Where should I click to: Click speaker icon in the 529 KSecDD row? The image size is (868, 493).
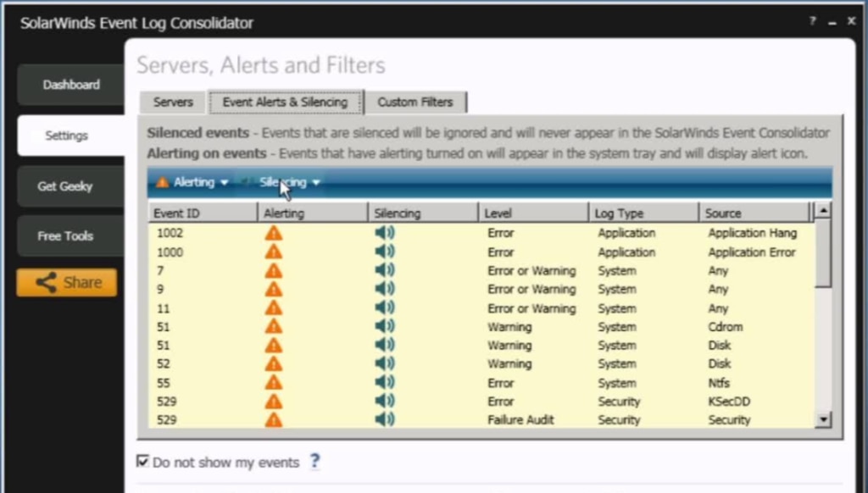385,401
